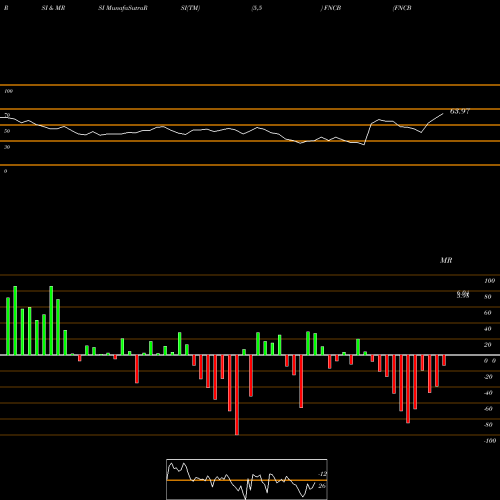Click the '(FNCB' label at top right
Viewport: 500px width, 500px height.
(x=402, y=8)
